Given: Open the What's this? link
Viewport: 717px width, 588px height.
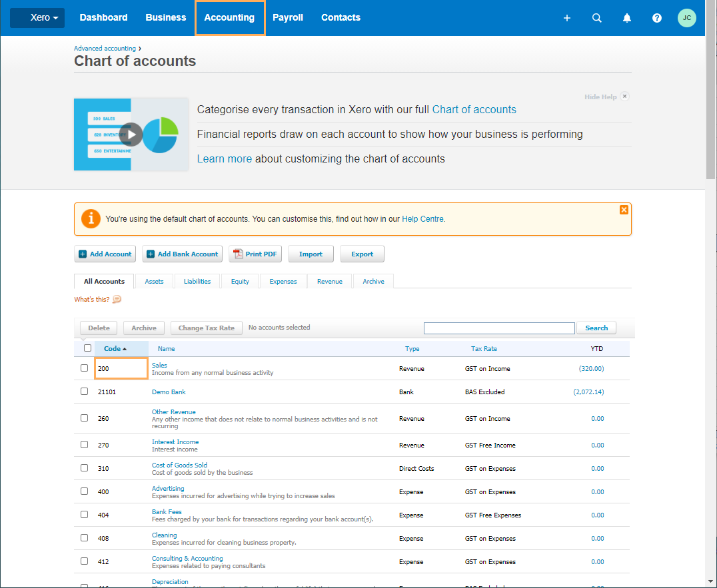Looking at the screenshot, I should click(92, 300).
